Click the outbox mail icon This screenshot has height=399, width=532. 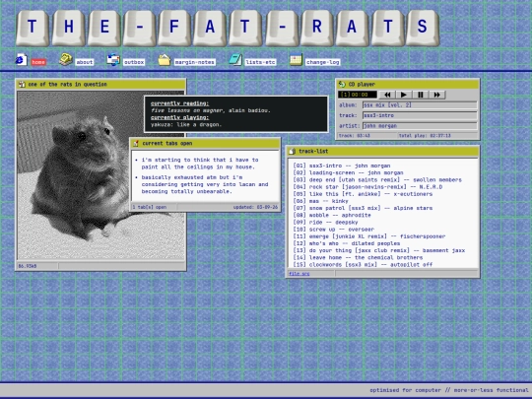[113, 60]
